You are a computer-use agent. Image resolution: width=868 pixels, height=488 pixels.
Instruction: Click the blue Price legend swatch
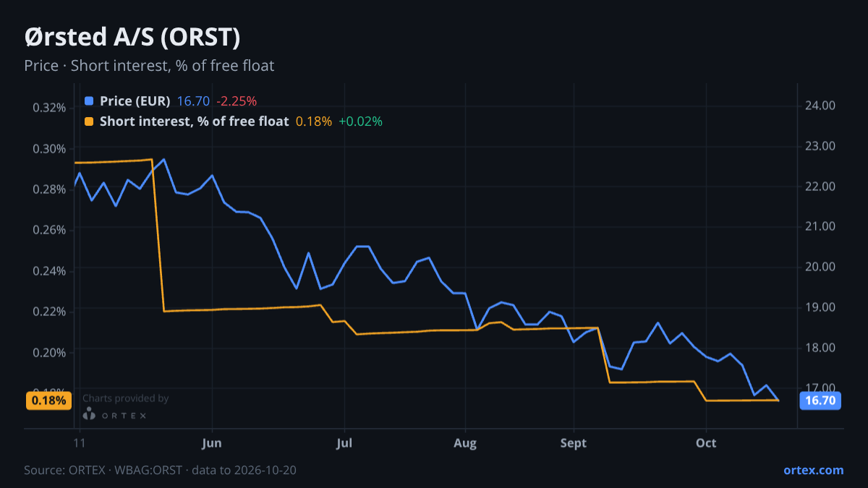click(89, 101)
